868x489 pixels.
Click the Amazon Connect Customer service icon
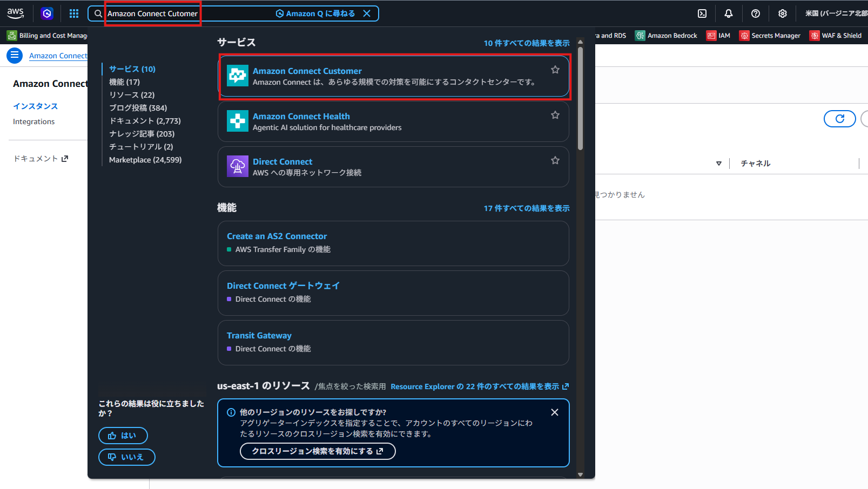238,76
